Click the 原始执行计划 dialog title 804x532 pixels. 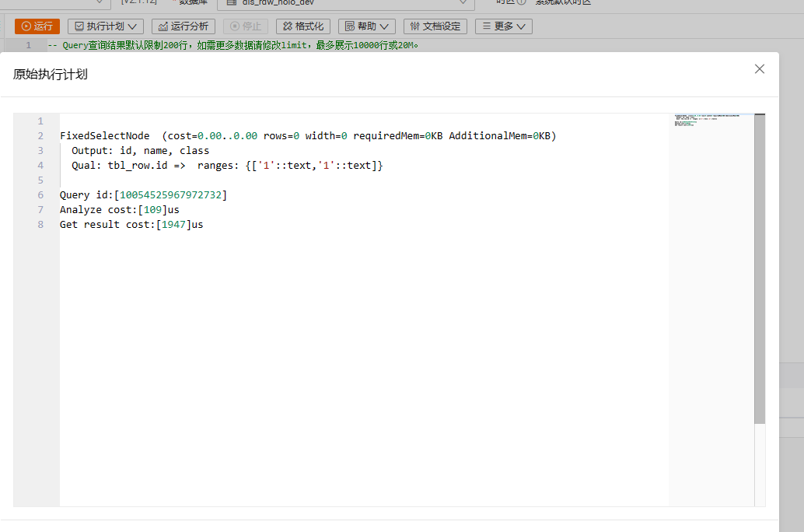51,75
